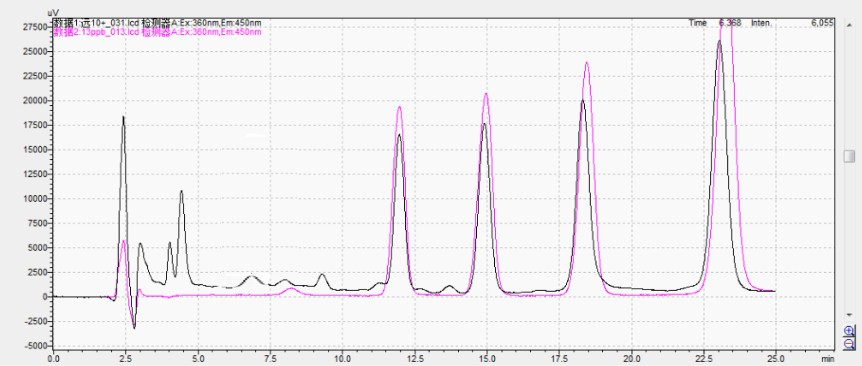Click the black peak apex near 2.5 min
This screenshot has height=366, width=862.
click(123, 117)
